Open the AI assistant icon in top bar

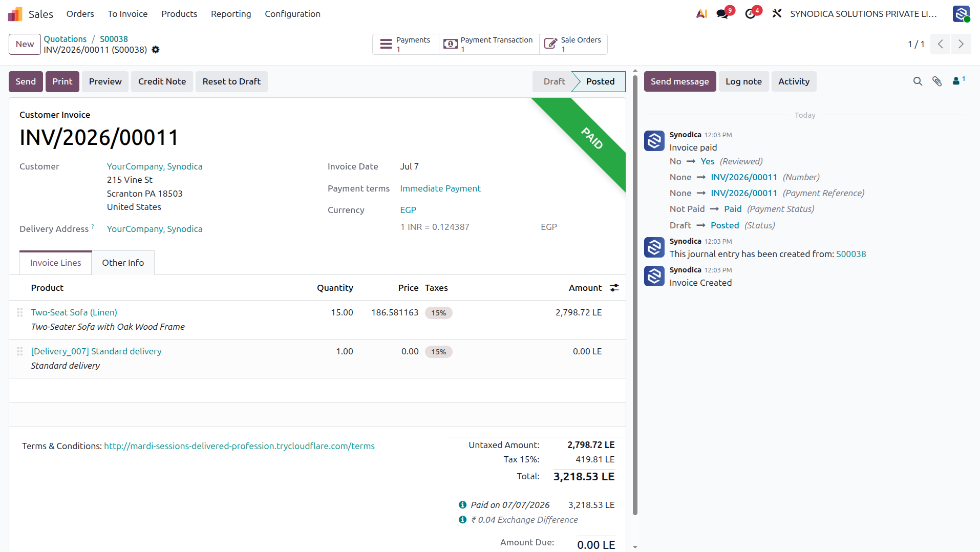click(701, 14)
